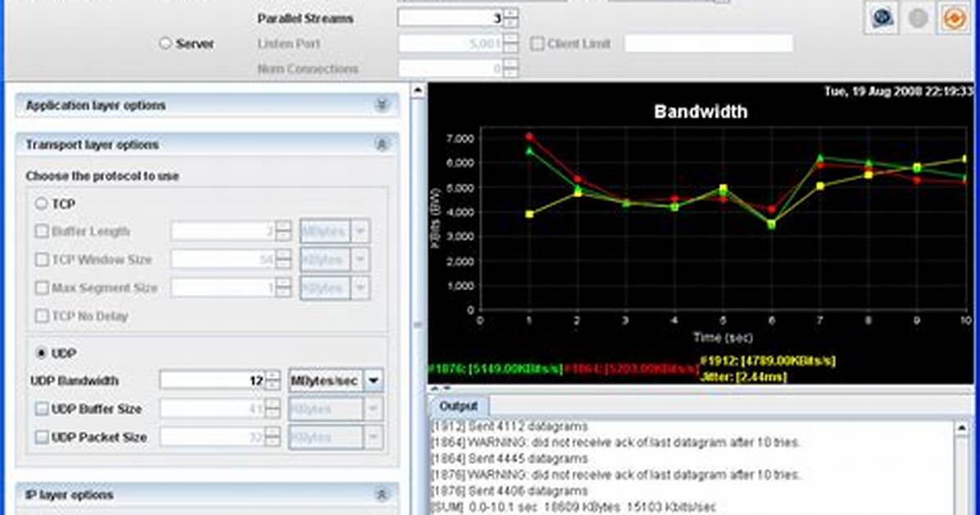
Task: Enable the Client Limit checkbox
Action: [537, 43]
